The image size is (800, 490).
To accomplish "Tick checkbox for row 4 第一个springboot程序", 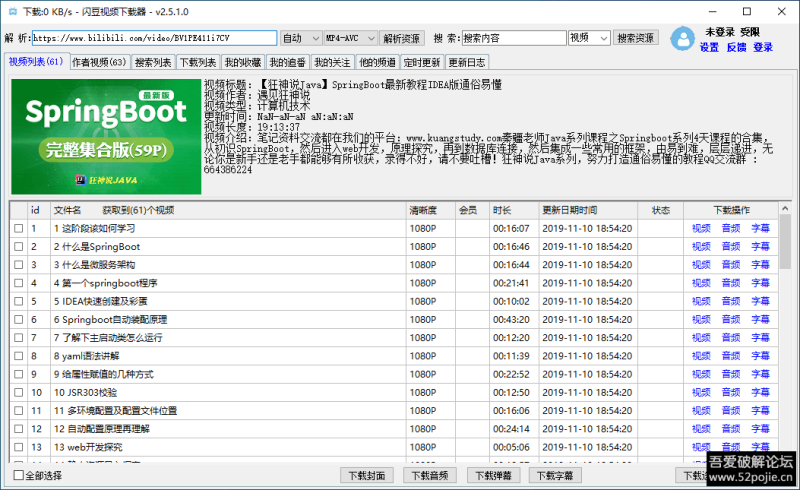I will (19, 283).
